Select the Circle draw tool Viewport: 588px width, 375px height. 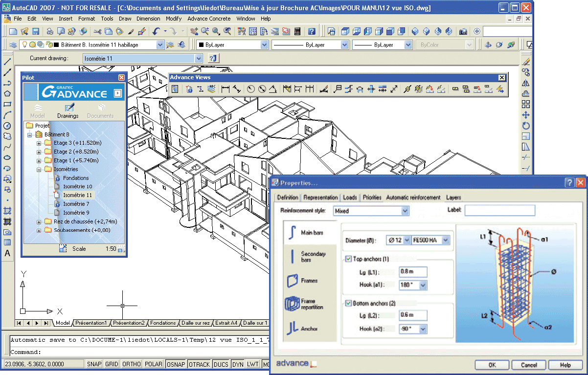[x=7, y=126]
